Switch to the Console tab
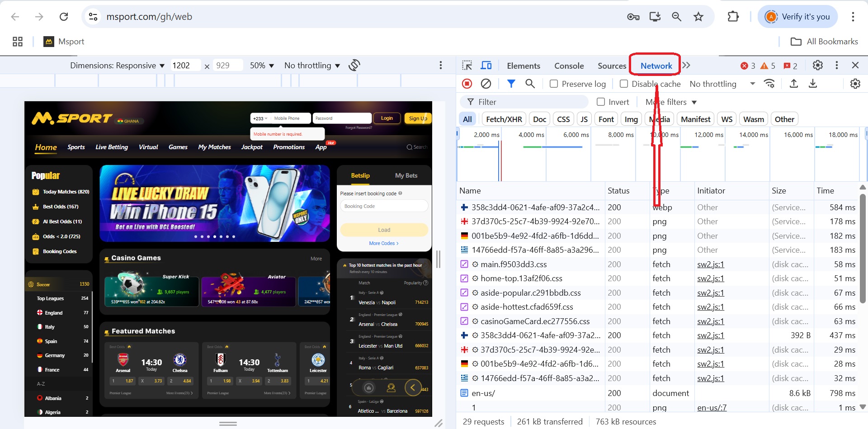Image resolution: width=868 pixels, height=429 pixels. point(569,66)
